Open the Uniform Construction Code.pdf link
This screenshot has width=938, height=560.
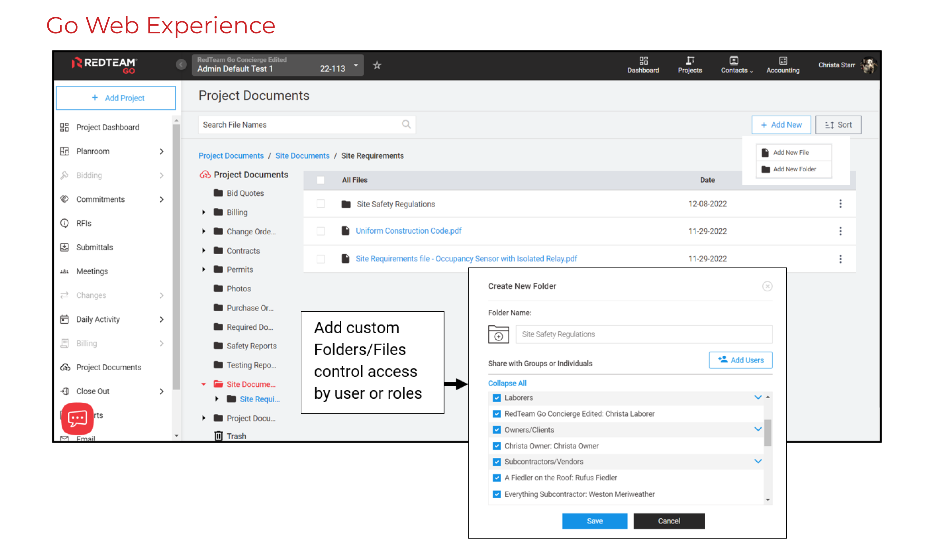[408, 231]
